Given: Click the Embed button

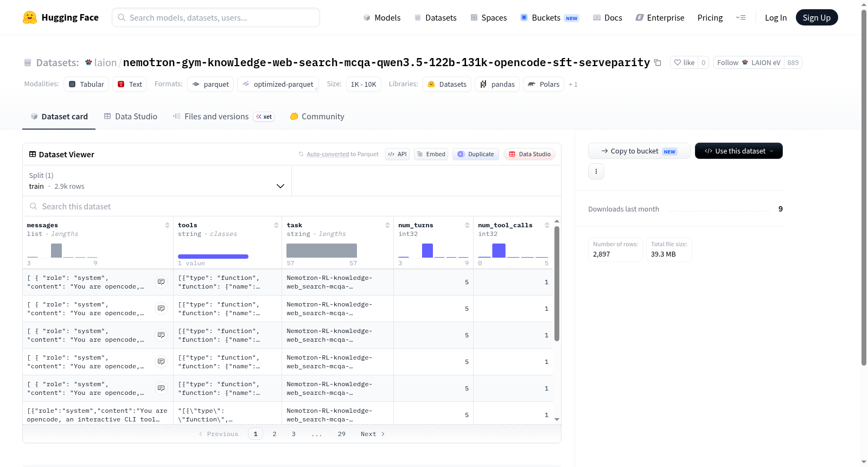Looking at the screenshot, I should 431,154.
